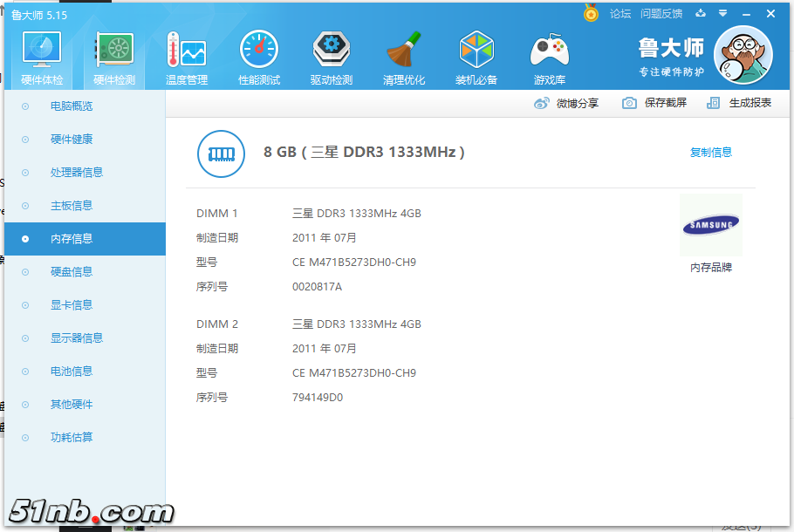This screenshot has width=794, height=532.
Task: Click 生成报表 to generate report
Action: (x=740, y=103)
